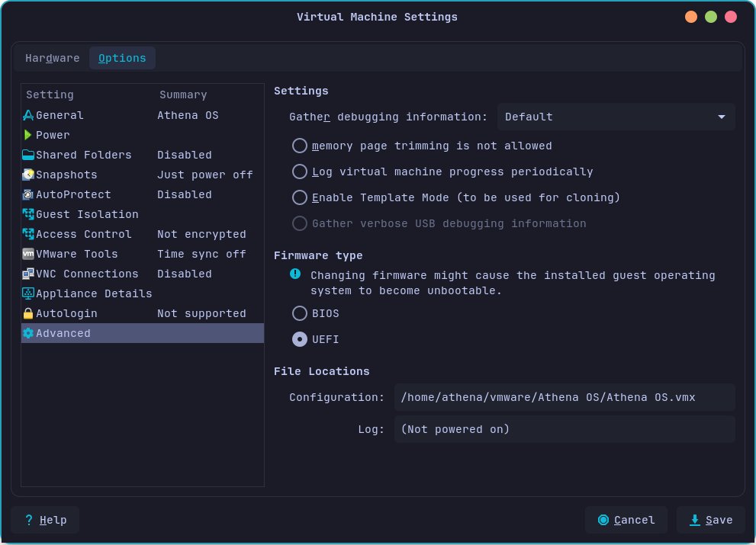
Task: Select the Power play icon
Action: pyautogui.click(x=28, y=135)
